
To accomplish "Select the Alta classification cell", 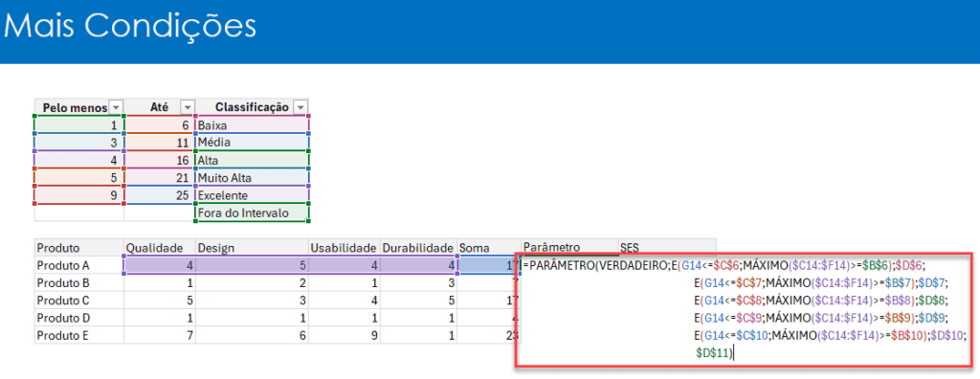I will (253, 160).
